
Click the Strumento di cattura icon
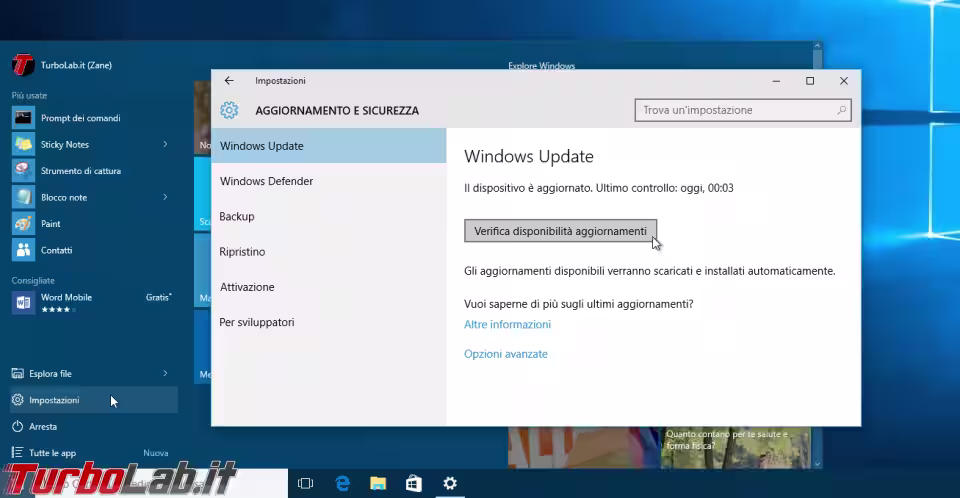(x=23, y=170)
